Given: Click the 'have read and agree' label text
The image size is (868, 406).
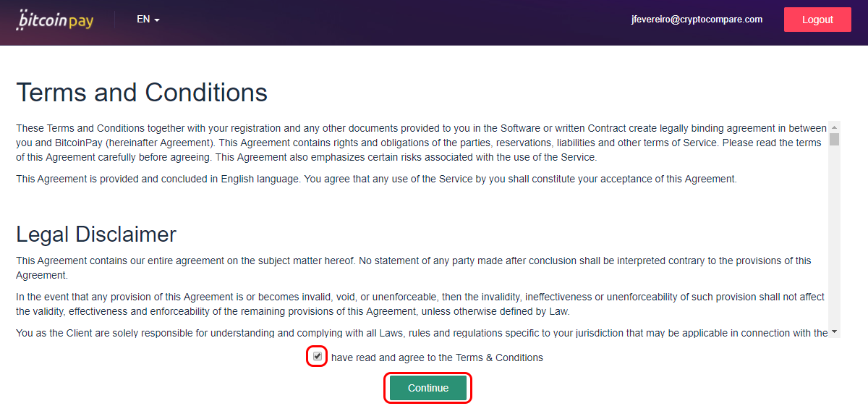Looking at the screenshot, I should (x=437, y=358).
